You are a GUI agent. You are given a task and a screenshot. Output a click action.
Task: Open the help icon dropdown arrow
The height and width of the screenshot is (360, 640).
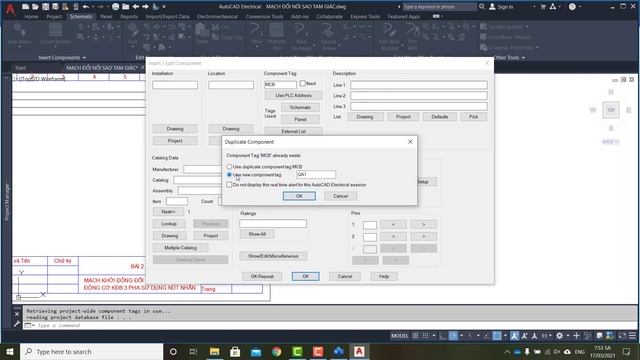(x=580, y=7)
